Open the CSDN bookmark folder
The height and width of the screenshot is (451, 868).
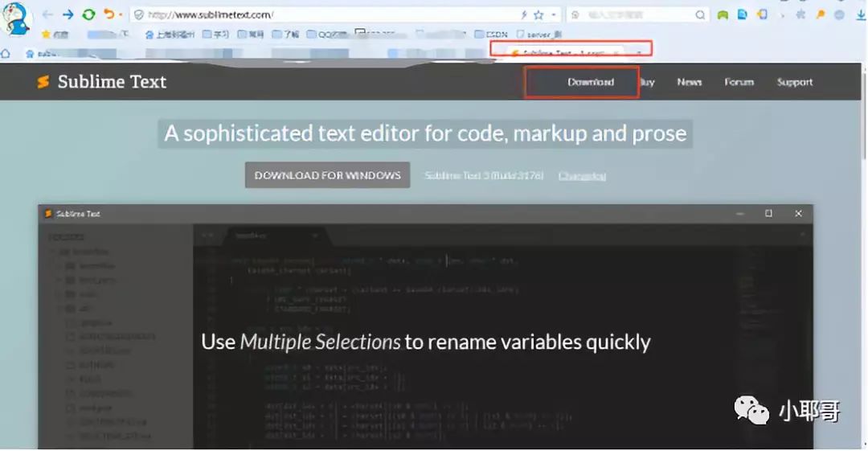point(491,35)
